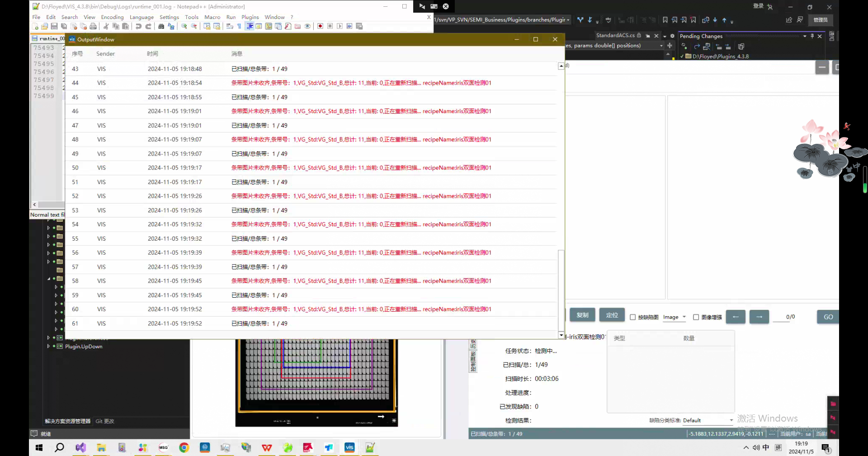Viewport: 868px width, 456px height.
Task: Click Notepad++ horizontal scroll left arrow
Action: click(34, 204)
